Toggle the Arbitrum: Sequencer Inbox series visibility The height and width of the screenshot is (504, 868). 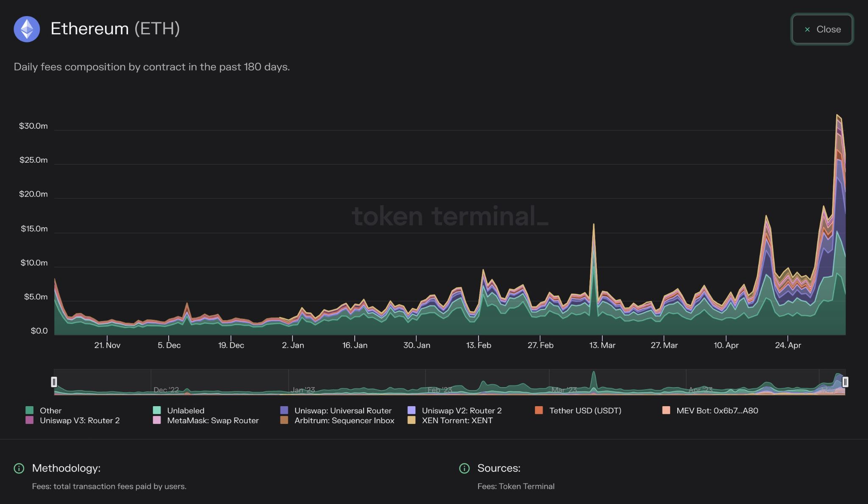coord(344,421)
